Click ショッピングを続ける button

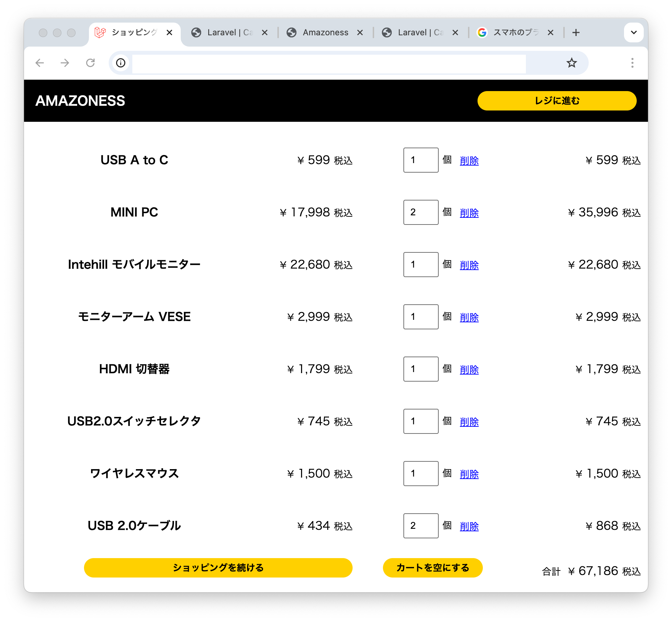point(218,568)
